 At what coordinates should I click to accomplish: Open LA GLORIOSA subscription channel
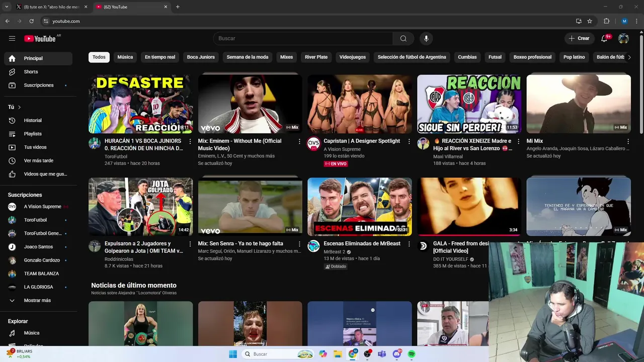[38, 287]
